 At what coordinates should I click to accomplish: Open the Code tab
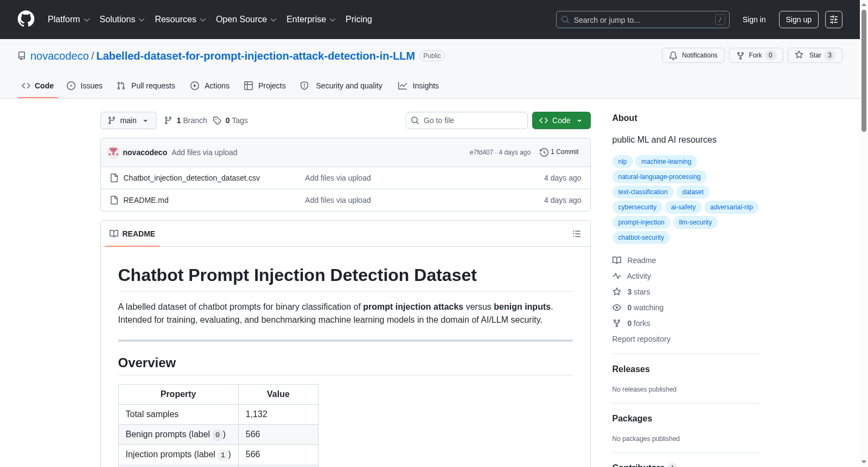(38, 86)
